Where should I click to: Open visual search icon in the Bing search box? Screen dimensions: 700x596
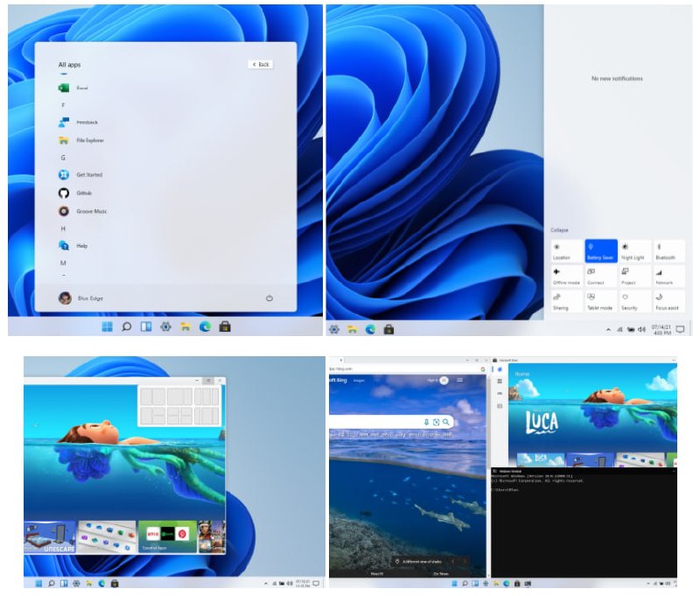(436, 422)
